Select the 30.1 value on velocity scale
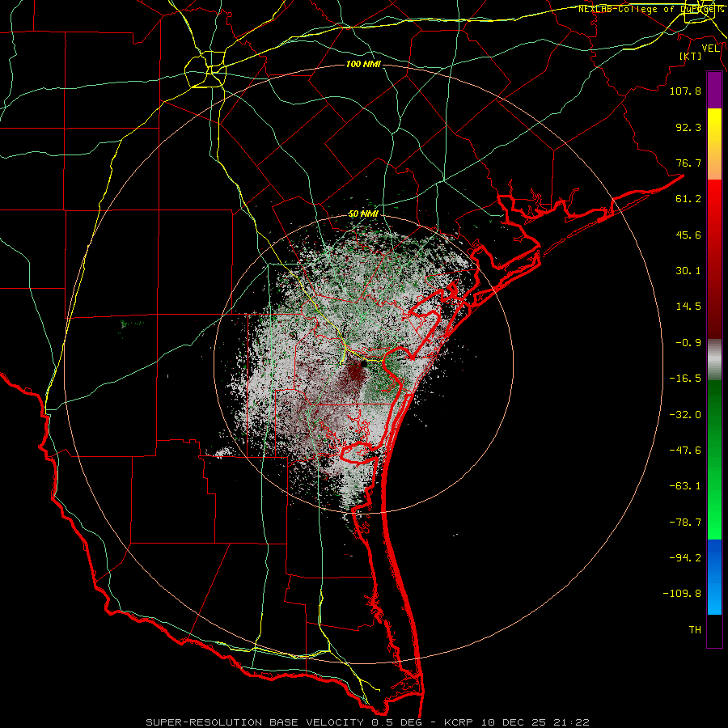Screen dimensions: 728x728 [x=688, y=271]
